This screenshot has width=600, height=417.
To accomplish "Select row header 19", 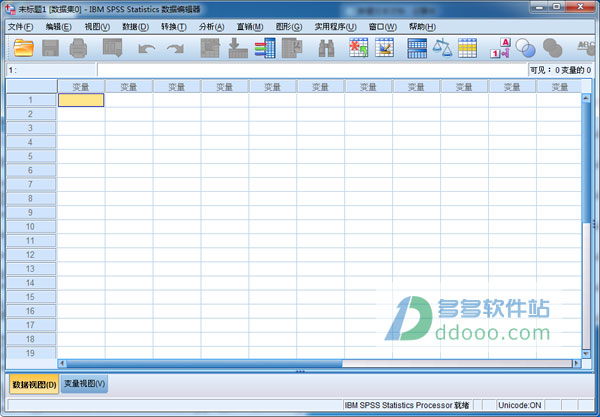I will point(31,353).
